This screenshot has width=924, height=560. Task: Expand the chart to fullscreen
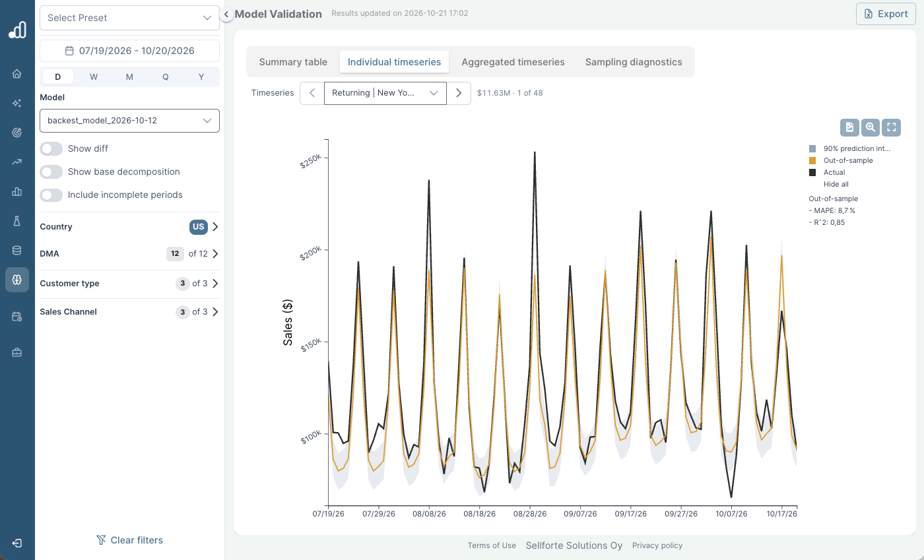(x=891, y=127)
